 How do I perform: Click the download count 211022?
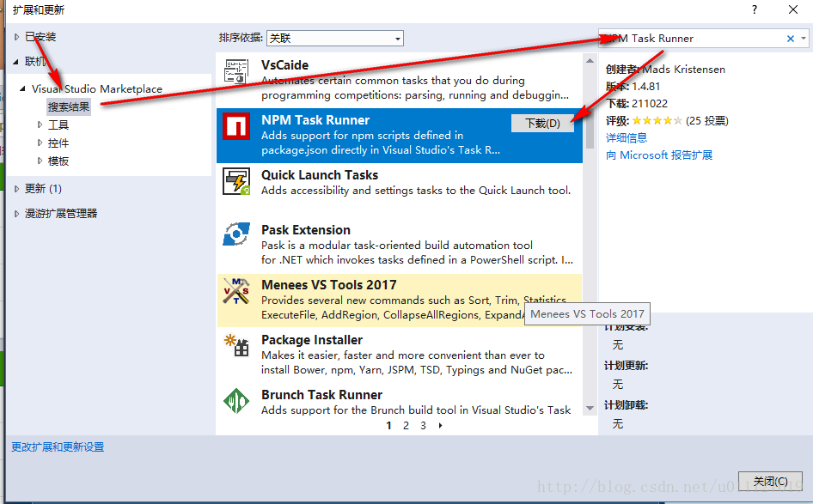coord(649,104)
